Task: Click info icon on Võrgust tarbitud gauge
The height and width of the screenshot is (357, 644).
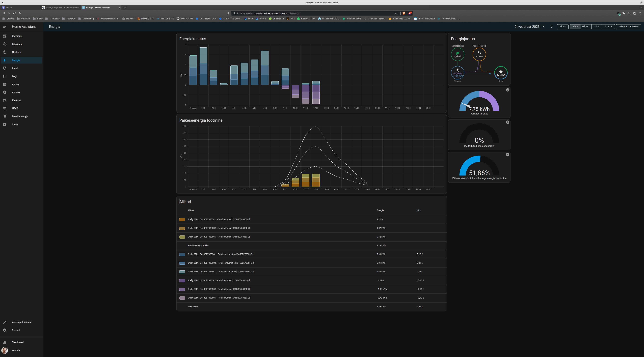Action: 507,90
